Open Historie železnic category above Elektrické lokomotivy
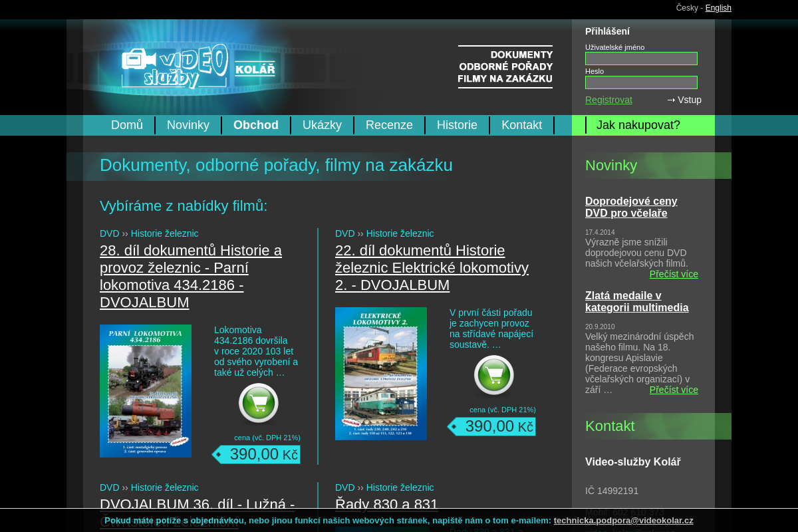This screenshot has width=798, height=532. (x=400, y=233)
